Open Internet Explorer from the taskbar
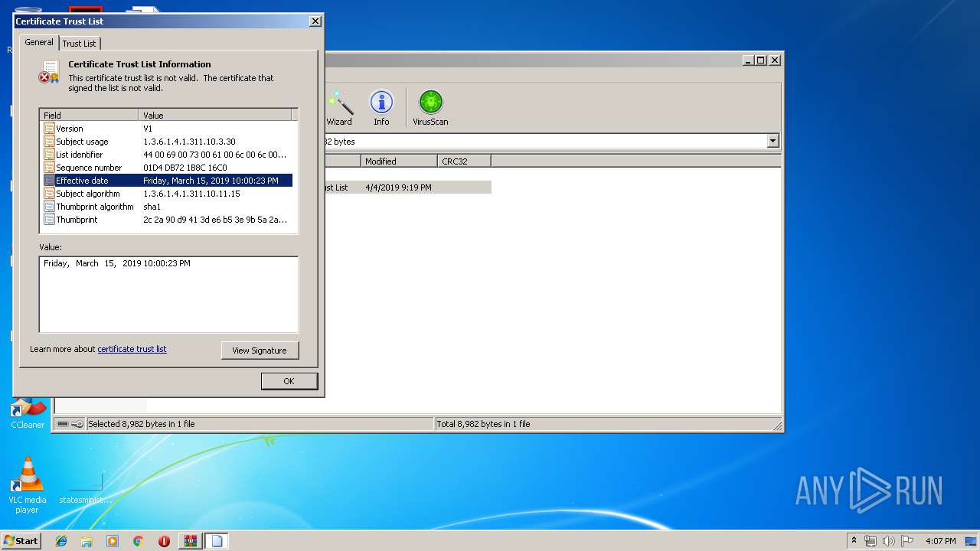The height and width of the screenshot is (551, 980). click(x=61, y=541)
